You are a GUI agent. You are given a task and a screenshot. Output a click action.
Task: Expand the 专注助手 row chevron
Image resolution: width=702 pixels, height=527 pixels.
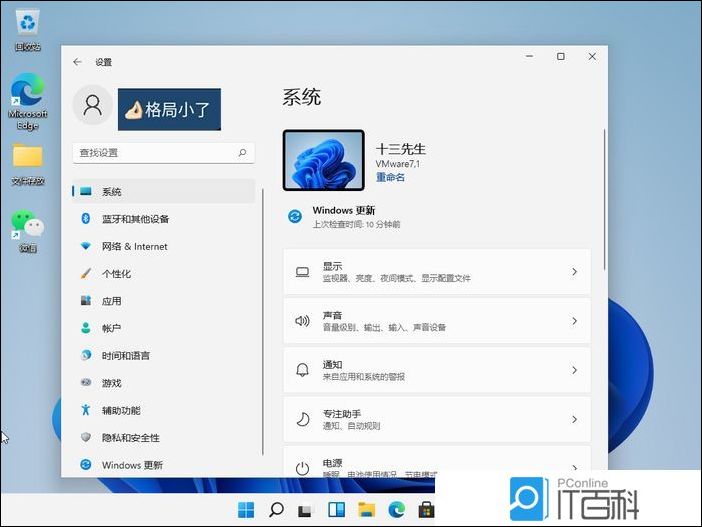click(574, 419)
